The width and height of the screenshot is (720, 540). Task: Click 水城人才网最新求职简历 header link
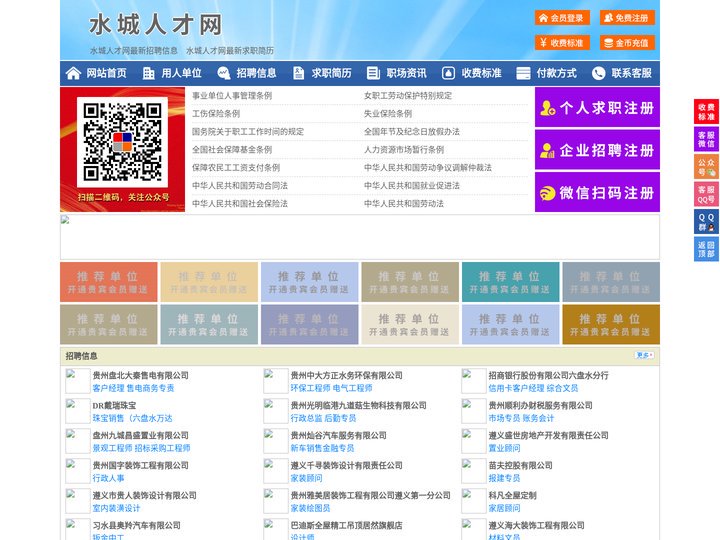(230, 51)
